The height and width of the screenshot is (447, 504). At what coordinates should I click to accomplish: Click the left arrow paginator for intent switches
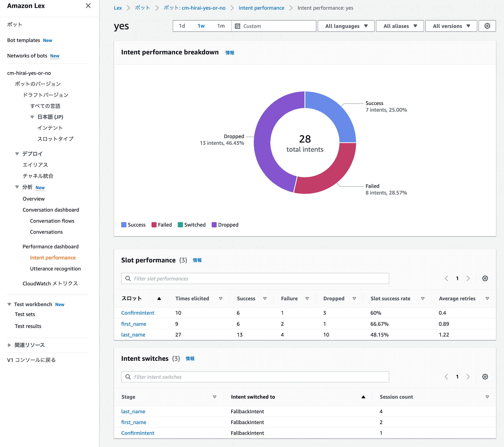(446, 377)
